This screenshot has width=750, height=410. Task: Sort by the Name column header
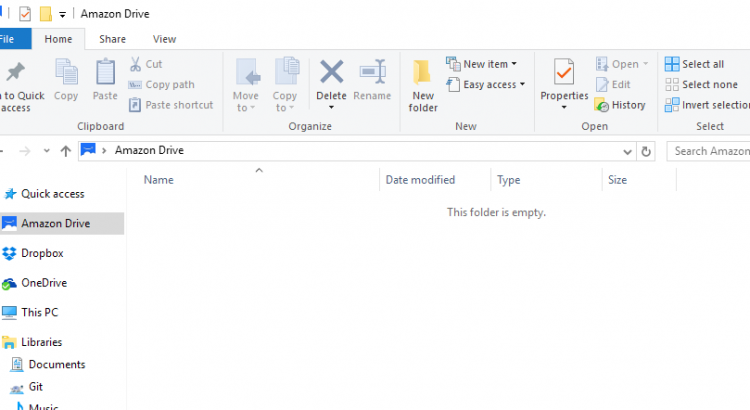tap(159, 180)
